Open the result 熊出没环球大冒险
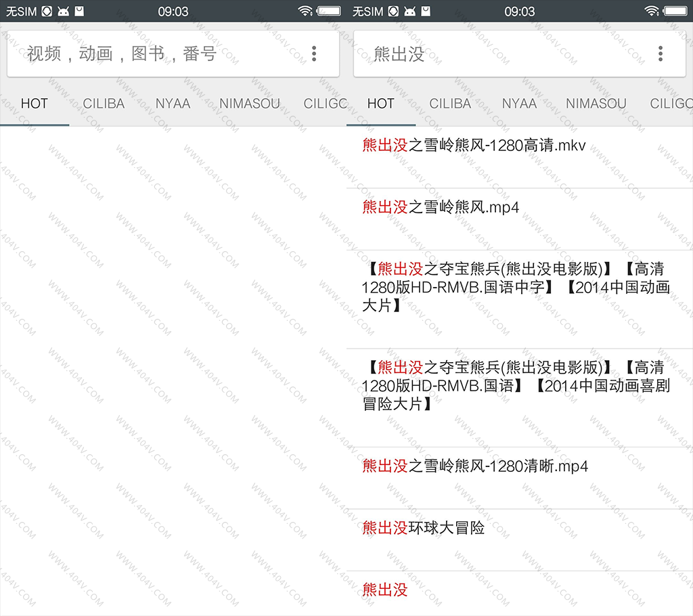The width and height of the screenshot is (693, 616). 424,528
